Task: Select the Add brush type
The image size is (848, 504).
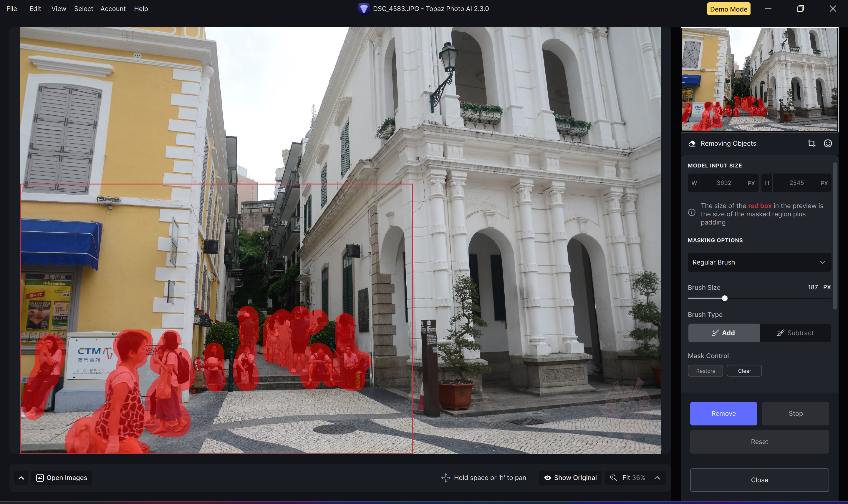Action: [724, 333]
